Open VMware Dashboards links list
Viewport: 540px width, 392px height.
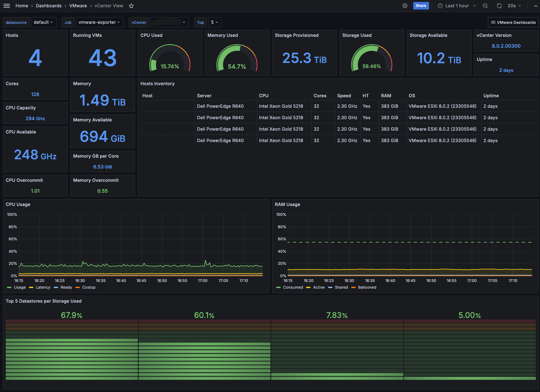pyautogui.click(x=513, y=22)
